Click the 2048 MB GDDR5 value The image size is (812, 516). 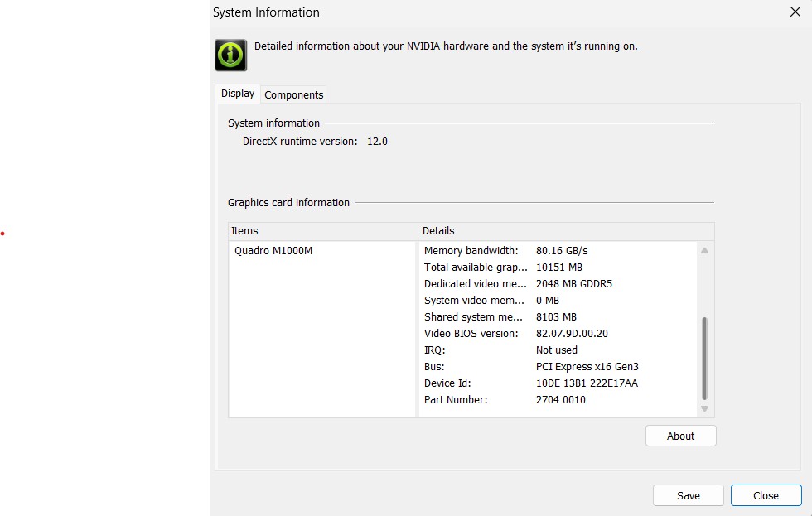[x=573, y=283]
